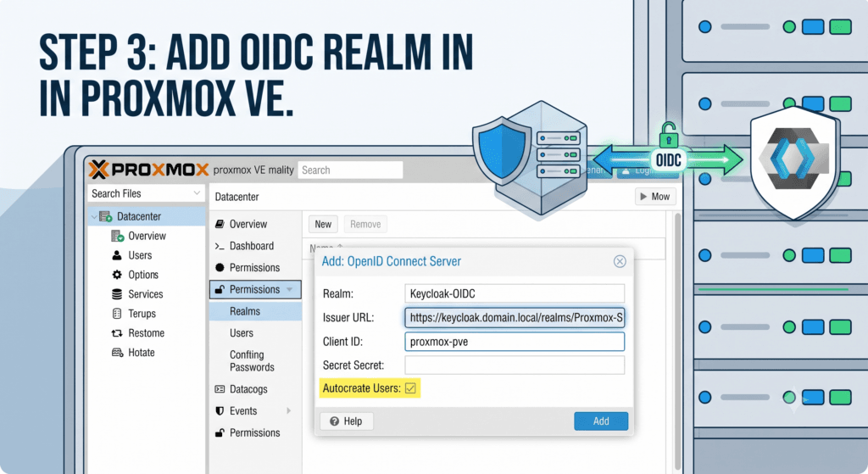This screenshot has height=474, width=868.
Task: Click the question mark Help icon
Action: click(x=334, y=421)
